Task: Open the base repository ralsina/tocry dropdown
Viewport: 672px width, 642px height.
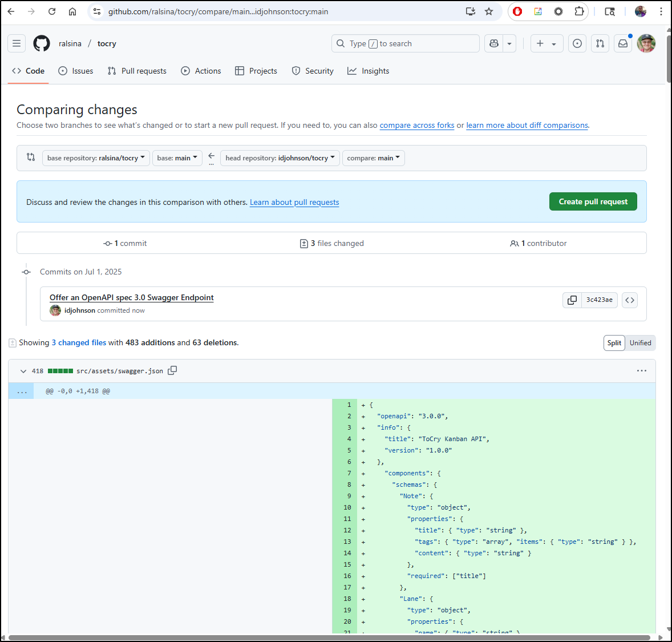Action: [x=96, y=158]
